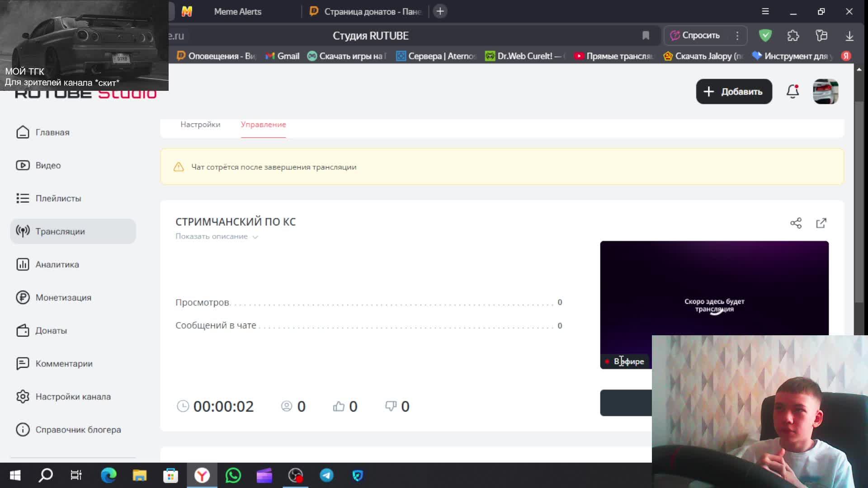Open Gmail bookmark
Viewport: 868px width, 488px height.
[x=283, y=56]
